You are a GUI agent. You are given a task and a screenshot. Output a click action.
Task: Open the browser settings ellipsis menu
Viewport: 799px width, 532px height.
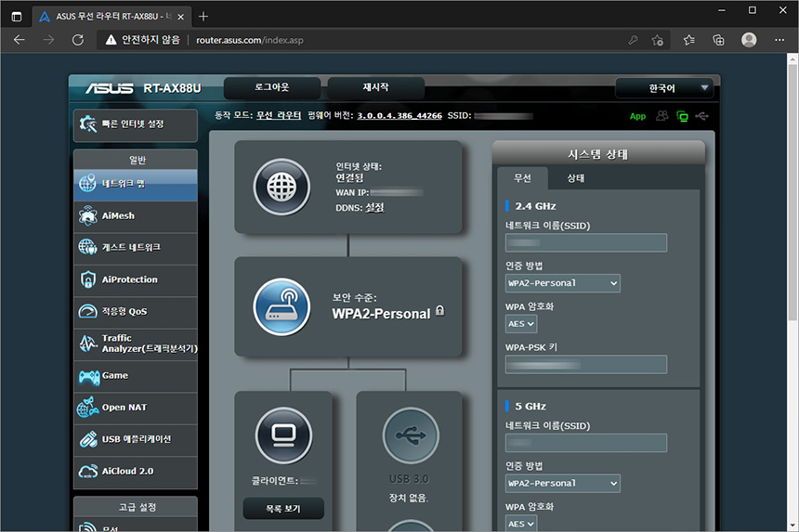(x=779, y=40)
